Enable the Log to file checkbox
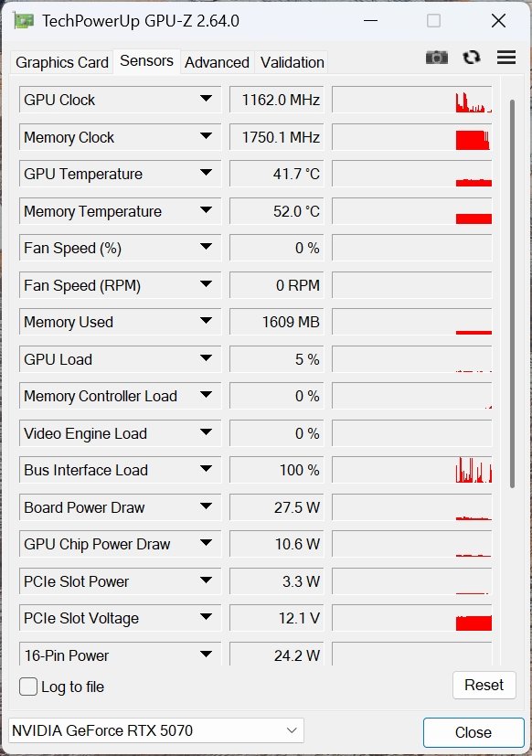The height and width of the screenshot is (756, 532). point(28,687)
